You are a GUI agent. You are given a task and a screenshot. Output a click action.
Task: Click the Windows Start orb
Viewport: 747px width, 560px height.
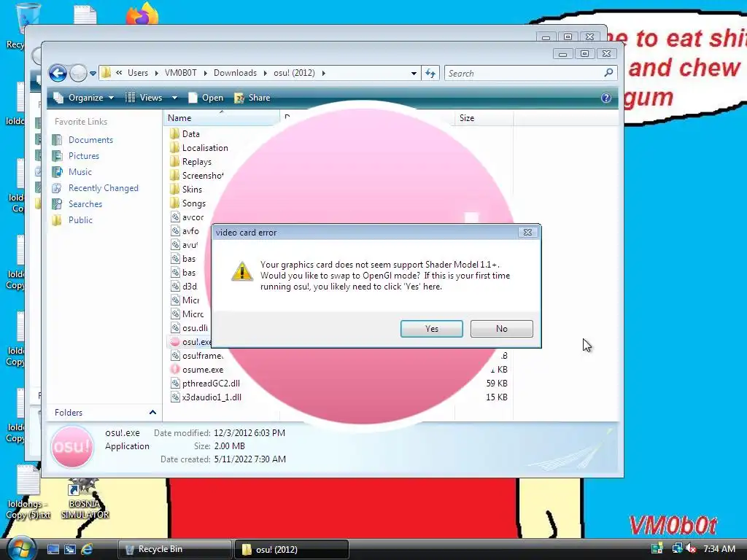click(x=21, y=548)
